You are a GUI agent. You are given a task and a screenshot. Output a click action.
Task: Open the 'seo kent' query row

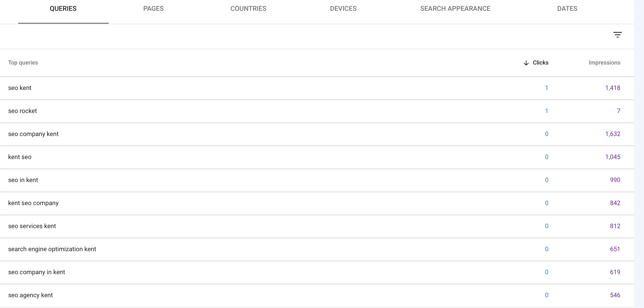[317, 88]
